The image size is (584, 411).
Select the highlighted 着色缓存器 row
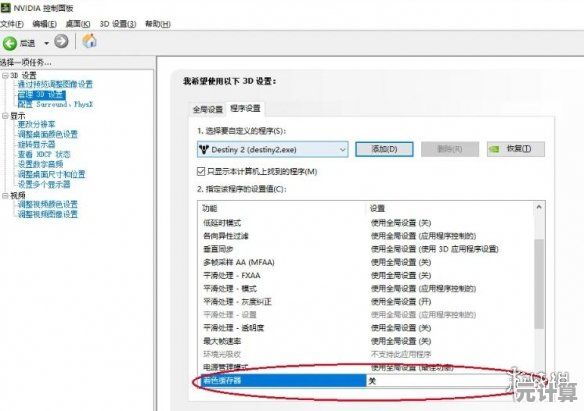click(283, 381)
